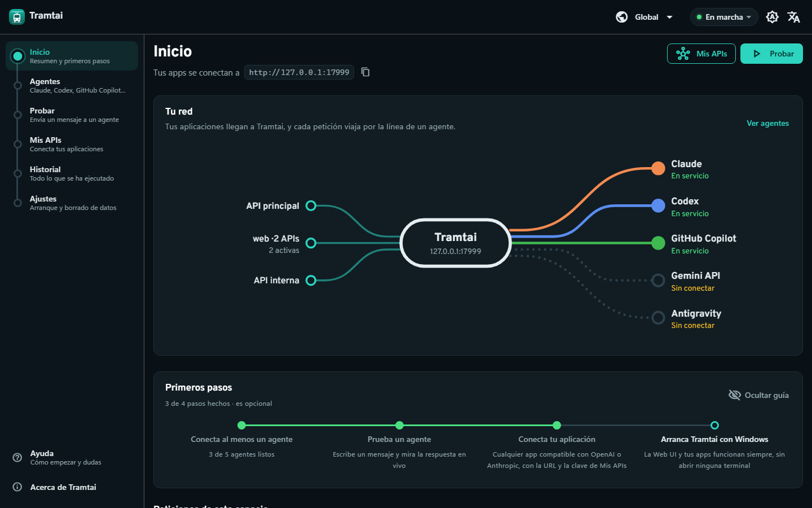Click the web 2 APIs node circle
The height and width of the screenshot is (508, 812).
[311, 243]
